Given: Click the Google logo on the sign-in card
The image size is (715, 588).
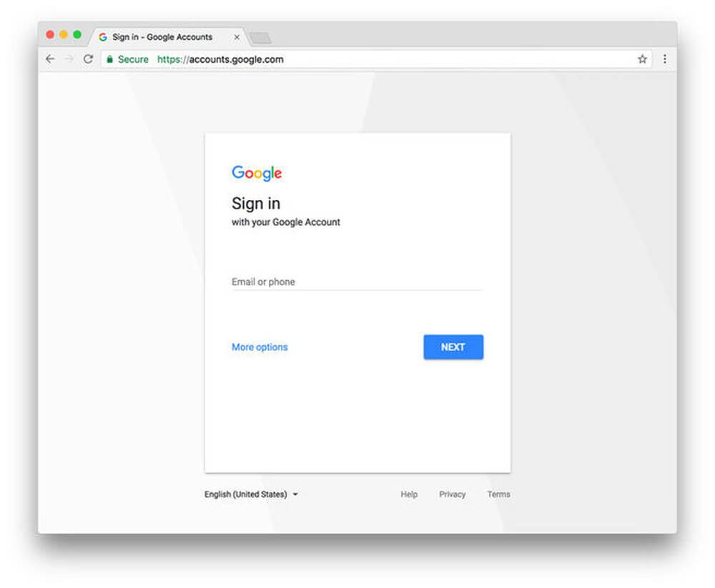Looking at the screenshot, I should click(x=257, y=173).
